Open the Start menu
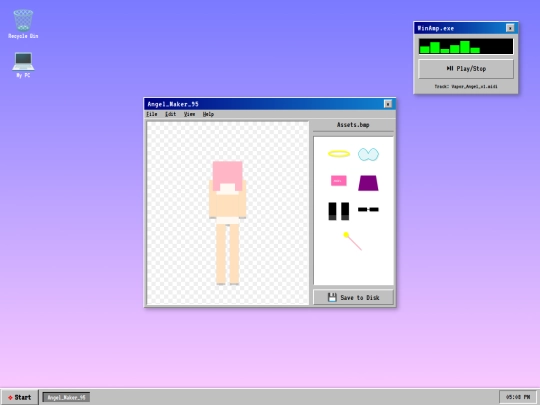Viewport: 540px width, 405px height. (20, 397)
